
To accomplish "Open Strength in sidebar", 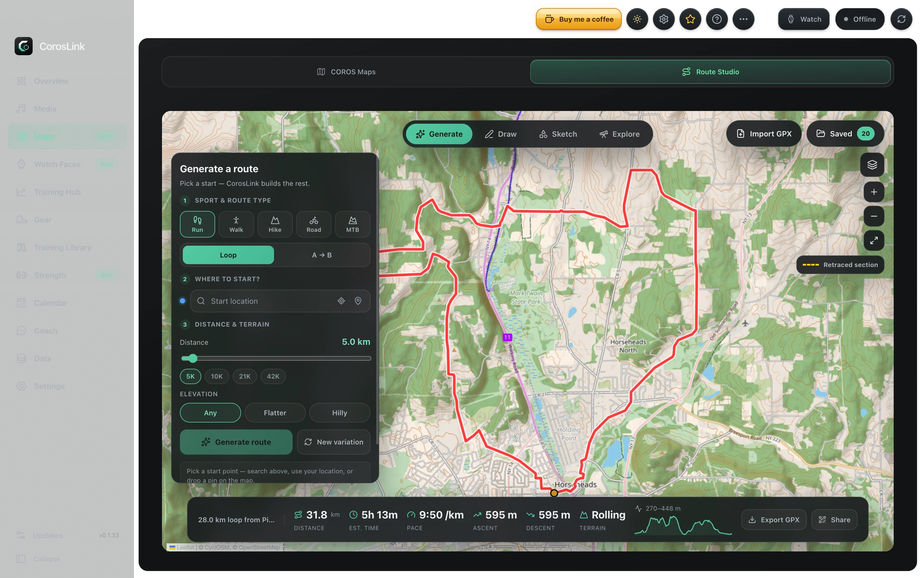I will pos(67,275).
